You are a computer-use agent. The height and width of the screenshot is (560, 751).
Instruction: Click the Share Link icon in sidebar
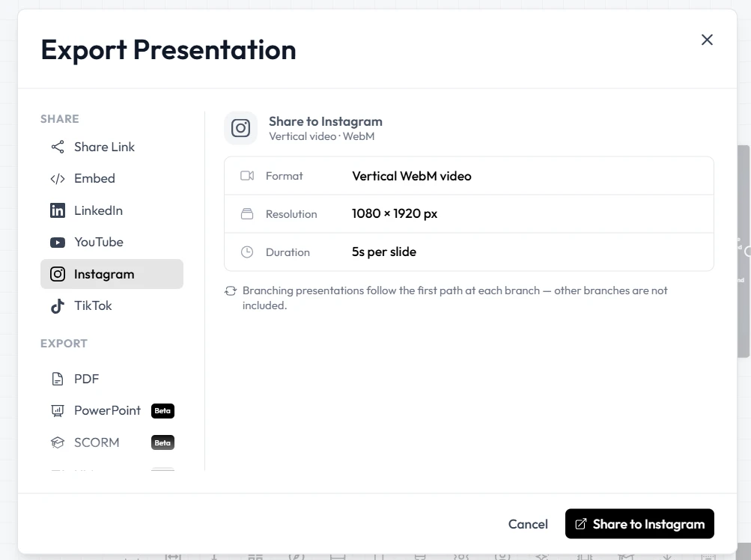[58, 147]
